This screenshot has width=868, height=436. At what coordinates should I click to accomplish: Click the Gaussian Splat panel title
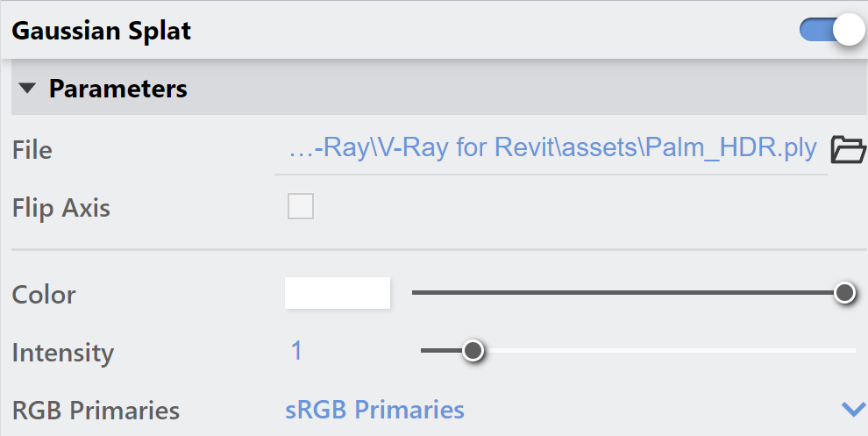(102, 31)
